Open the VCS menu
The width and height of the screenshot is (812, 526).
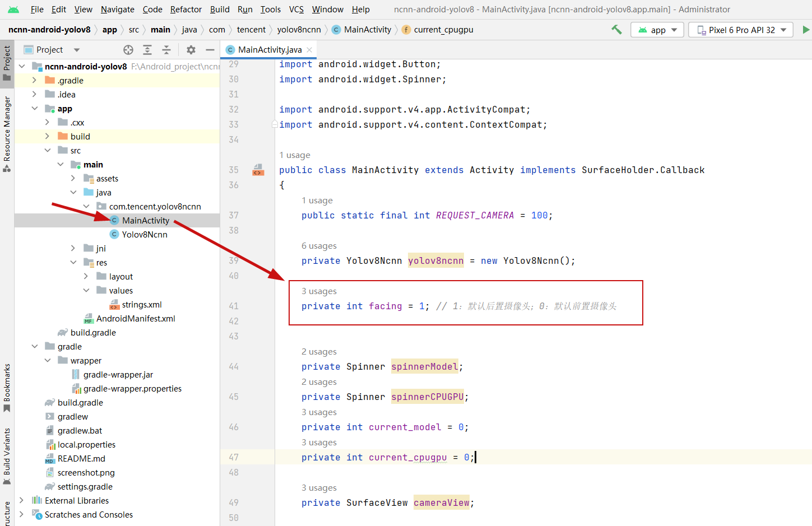point(296,10)
